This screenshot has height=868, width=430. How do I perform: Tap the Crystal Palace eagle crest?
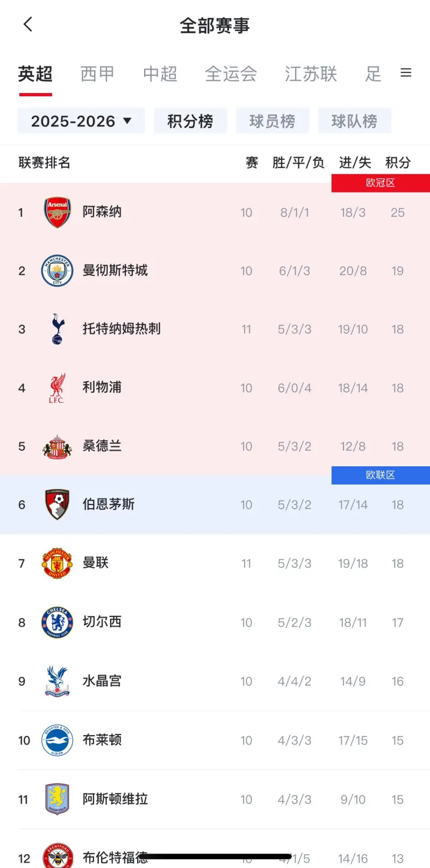57,681
